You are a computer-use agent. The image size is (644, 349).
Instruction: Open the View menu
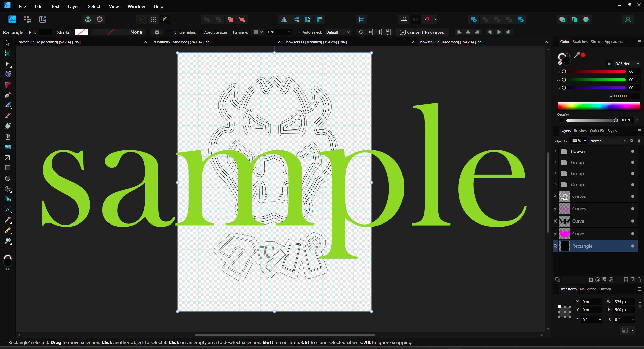tap(113, 6)
